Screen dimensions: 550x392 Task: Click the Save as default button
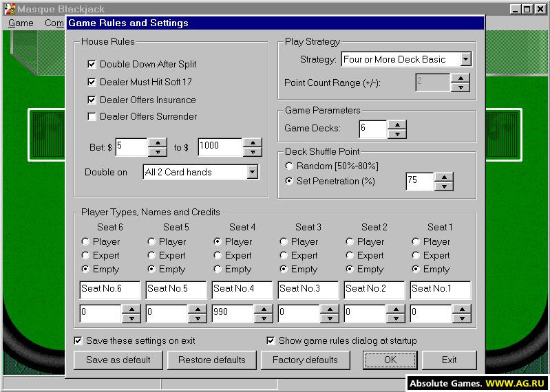[x=118, y=360]
